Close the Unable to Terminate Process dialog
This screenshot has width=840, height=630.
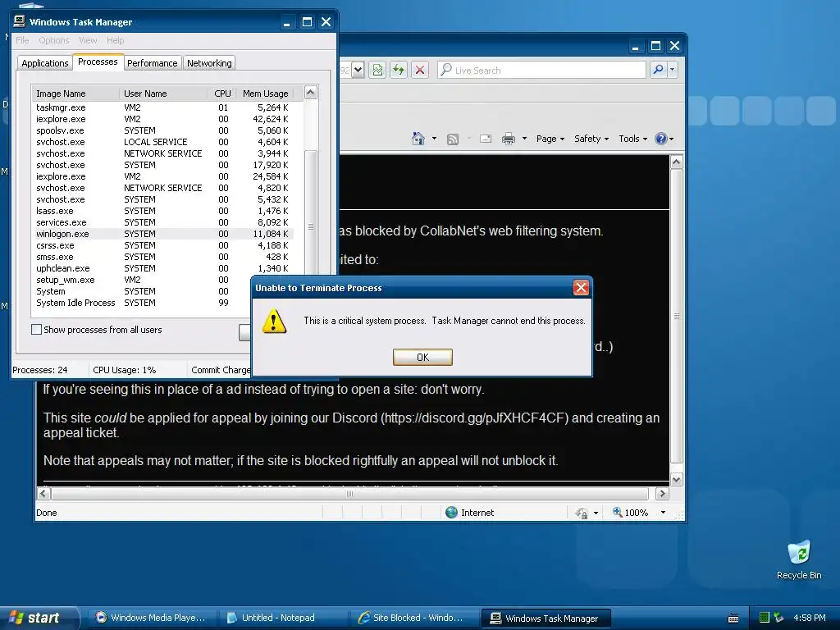pos(581,288)
